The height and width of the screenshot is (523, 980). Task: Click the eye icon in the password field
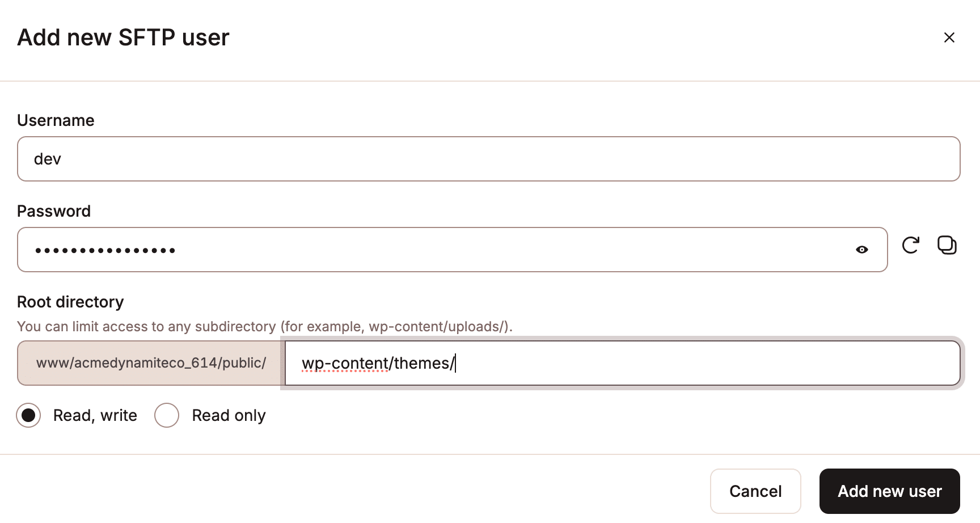pos(862,250)
